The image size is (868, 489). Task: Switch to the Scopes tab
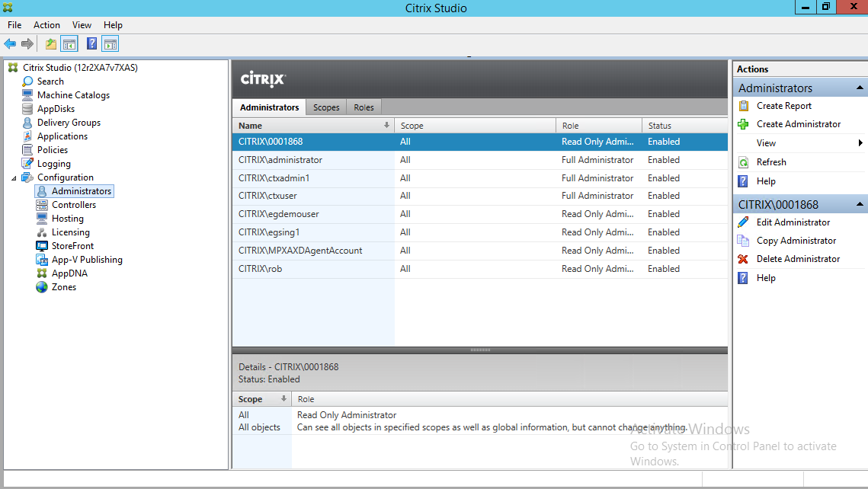[326, 107]
